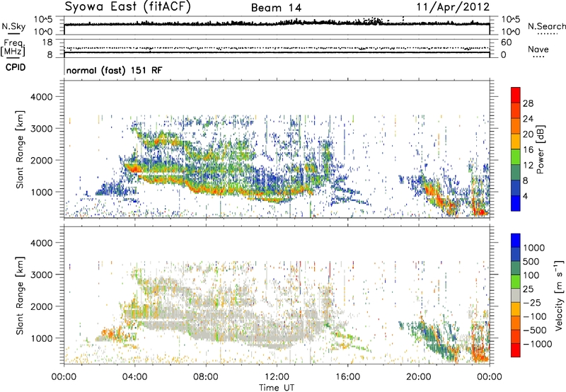This screenshot has height=392, width=566.
Task: Select the 'Beam 14' label
Action: click(x=276, y=8)
